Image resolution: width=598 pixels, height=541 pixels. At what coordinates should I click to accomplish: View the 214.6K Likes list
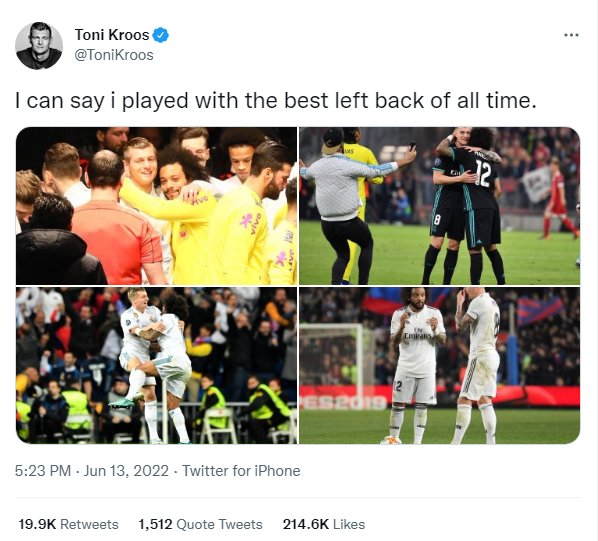tap(324, 524)
